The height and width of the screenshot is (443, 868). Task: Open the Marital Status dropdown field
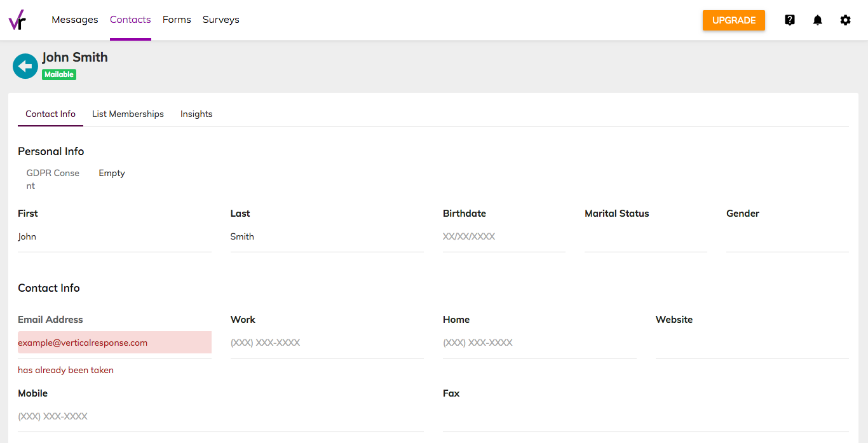click(x=646, y=236)
